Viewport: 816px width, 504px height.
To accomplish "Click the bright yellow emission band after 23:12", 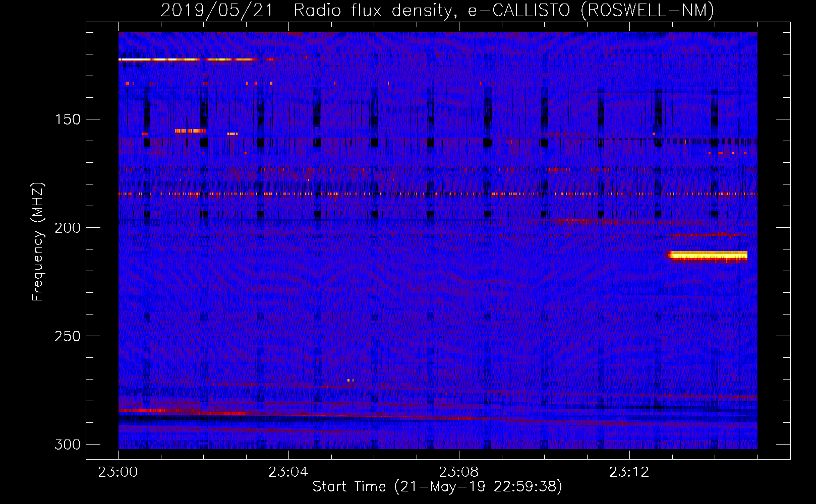I will [707, 256].
